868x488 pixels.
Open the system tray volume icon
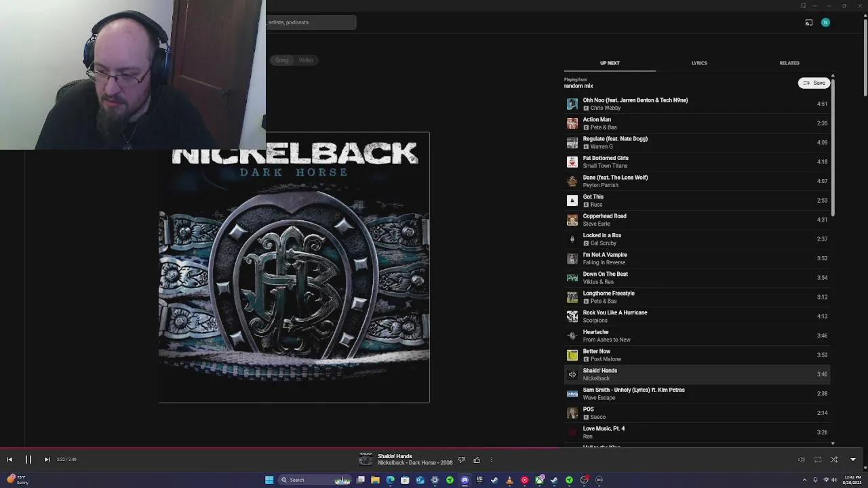coord(834,480)
